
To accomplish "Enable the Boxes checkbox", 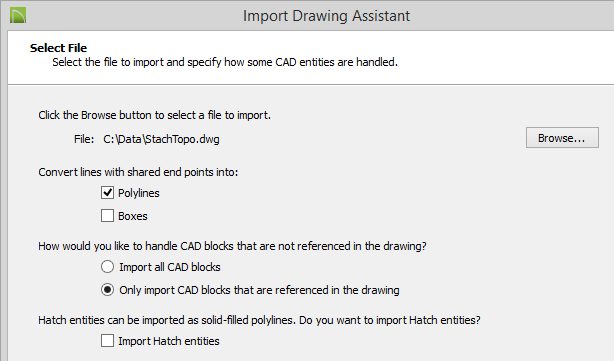I will (x=107, y=216).
